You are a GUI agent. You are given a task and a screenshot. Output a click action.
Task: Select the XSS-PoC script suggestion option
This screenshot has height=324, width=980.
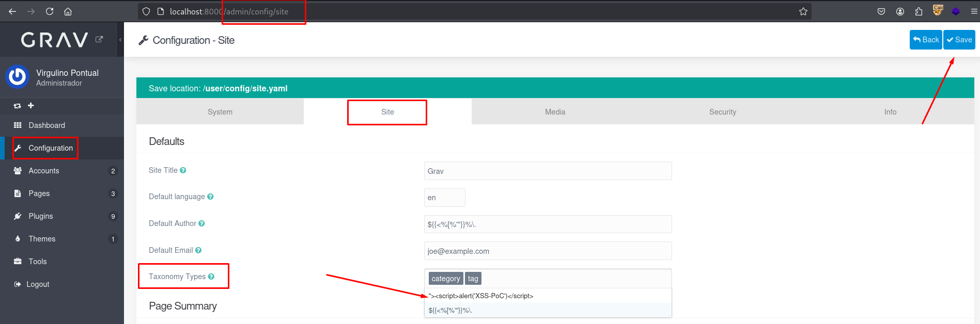[481, 296]
